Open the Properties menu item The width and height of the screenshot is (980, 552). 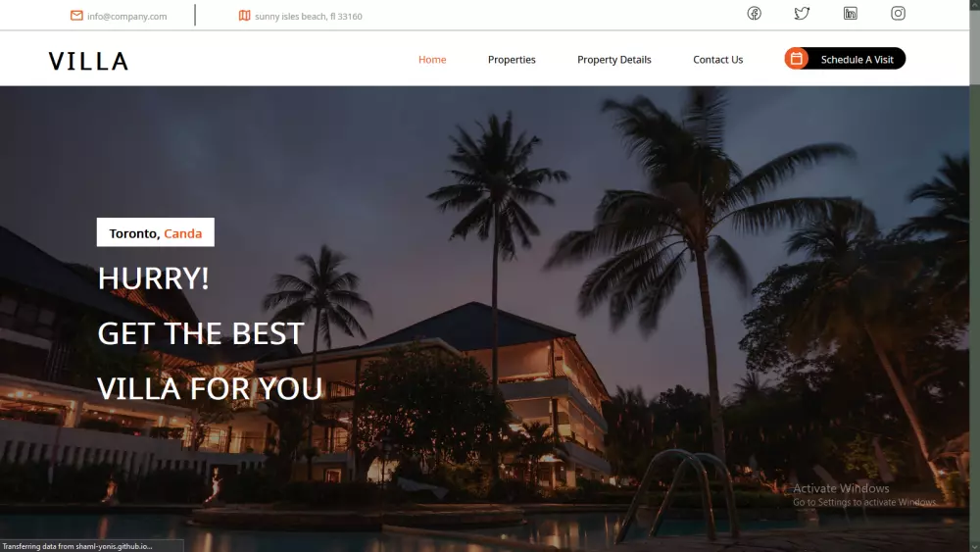click(512, 60)
